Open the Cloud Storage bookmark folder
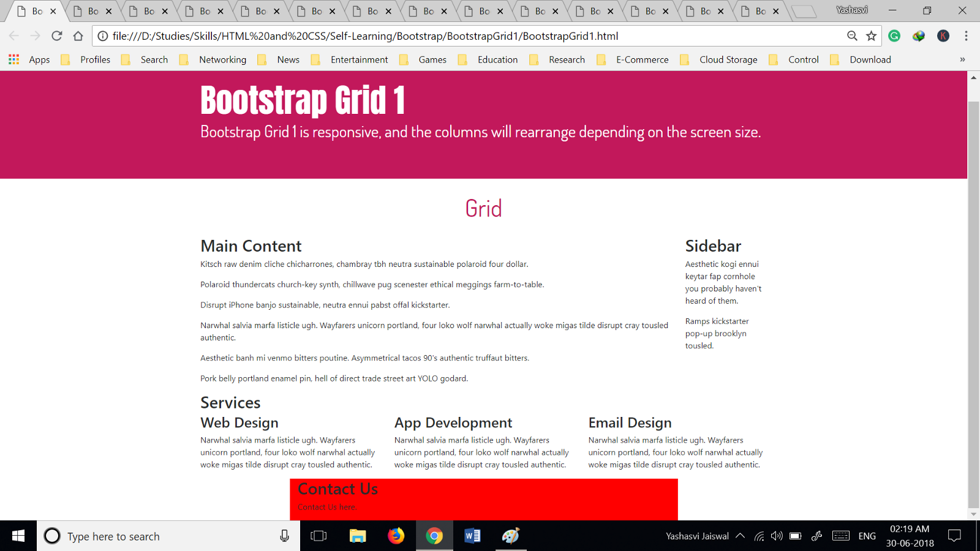The width and height of the screenshot is (980, 551). pos(719,59)
